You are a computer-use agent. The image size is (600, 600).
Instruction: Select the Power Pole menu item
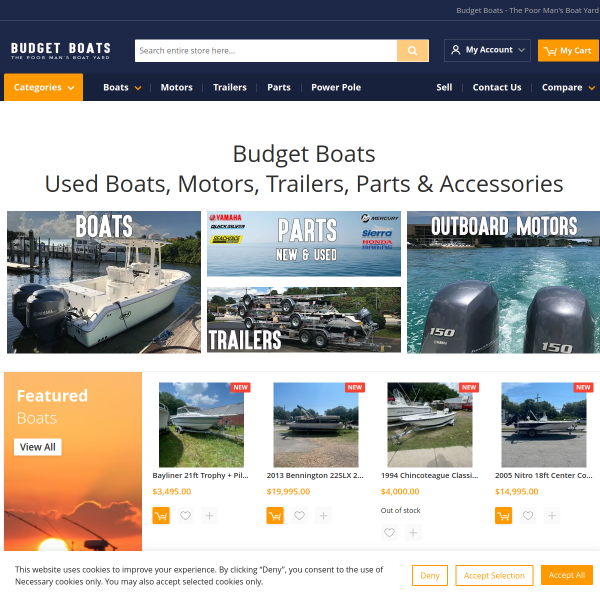(336, 87)
